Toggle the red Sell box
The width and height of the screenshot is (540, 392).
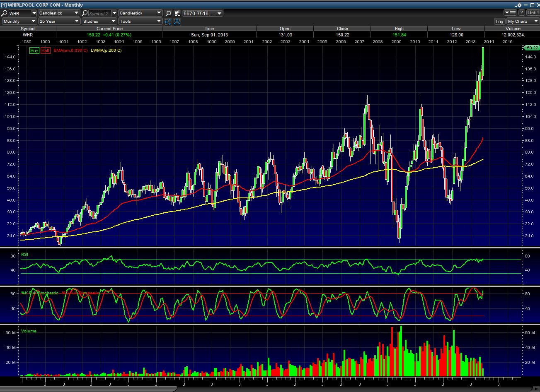pos(45,51)
